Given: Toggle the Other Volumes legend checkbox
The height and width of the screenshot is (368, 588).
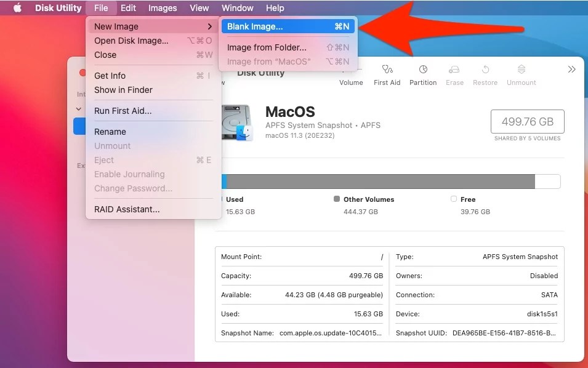Looking at the screenshot, I should tap(336, 199).
